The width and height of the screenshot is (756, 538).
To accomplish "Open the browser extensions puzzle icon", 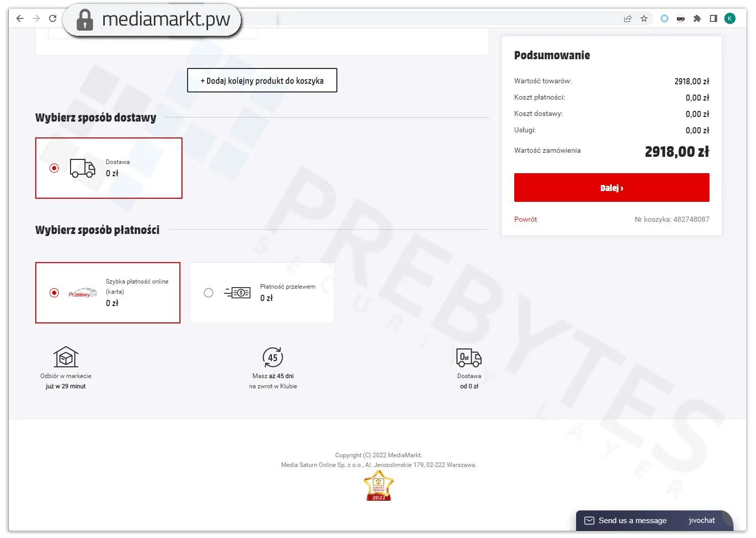I will pyautogui.click(x=697, y=18).
